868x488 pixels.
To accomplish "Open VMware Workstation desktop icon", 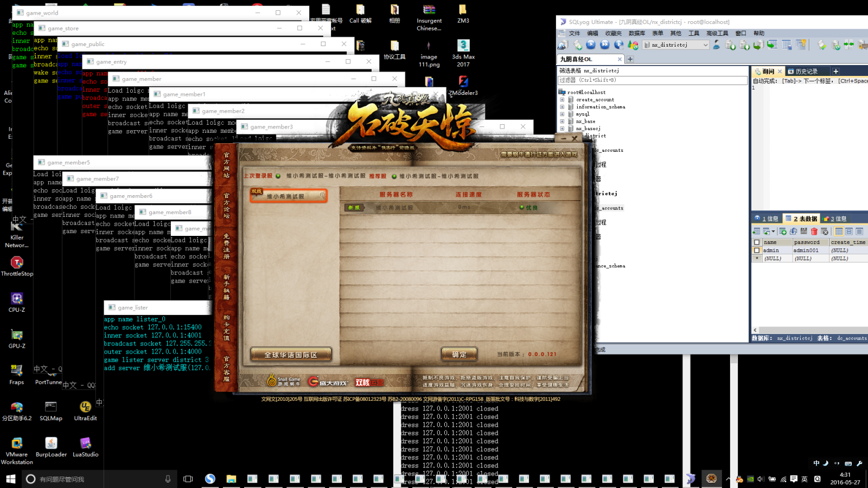I will pos(17,451).
